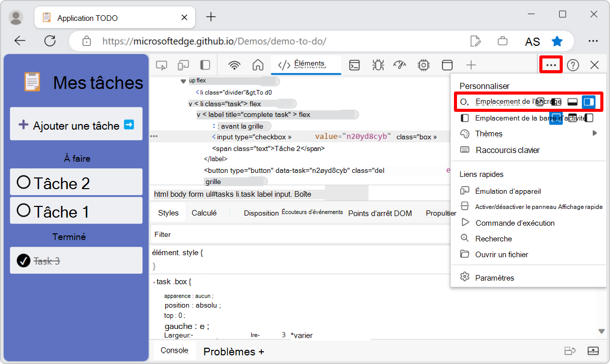Toggle the device emulation icon
Image resolution: width=610 pixels, height=364 pixels.
tap(182, 65)
